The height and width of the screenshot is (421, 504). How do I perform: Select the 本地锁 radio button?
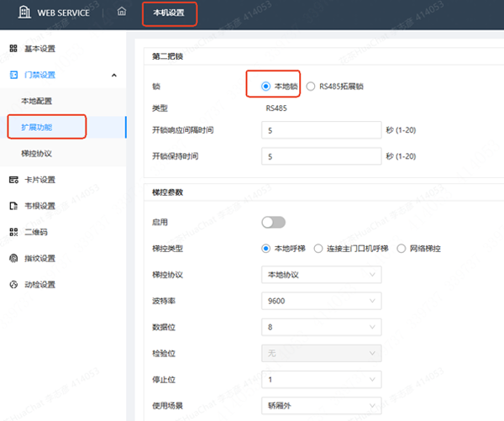click(266, 86)
